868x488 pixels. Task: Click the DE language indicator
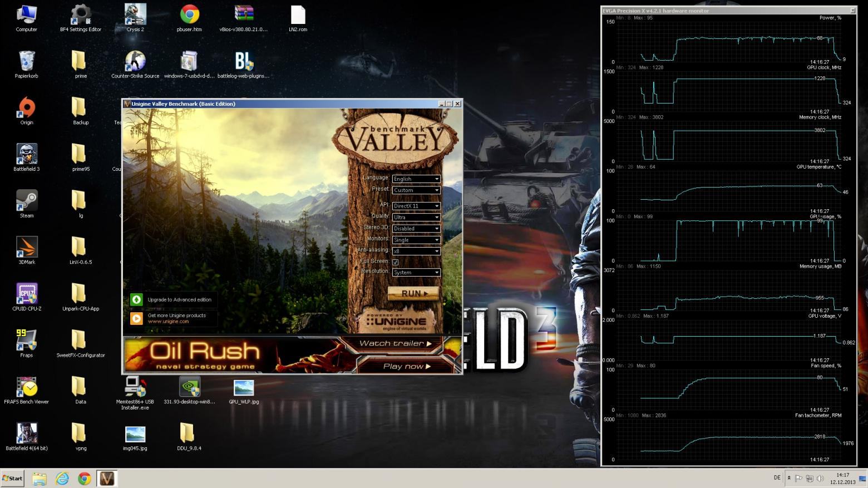777,478
